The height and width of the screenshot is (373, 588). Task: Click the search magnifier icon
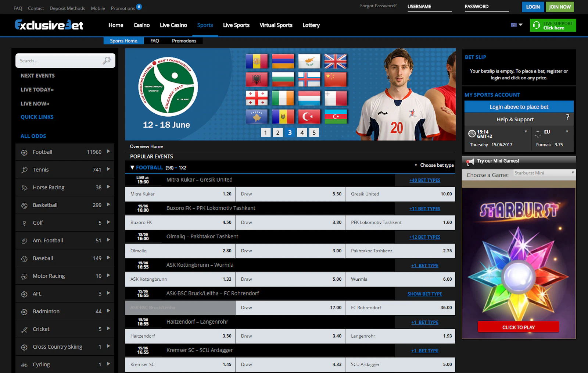pos(107,61)
